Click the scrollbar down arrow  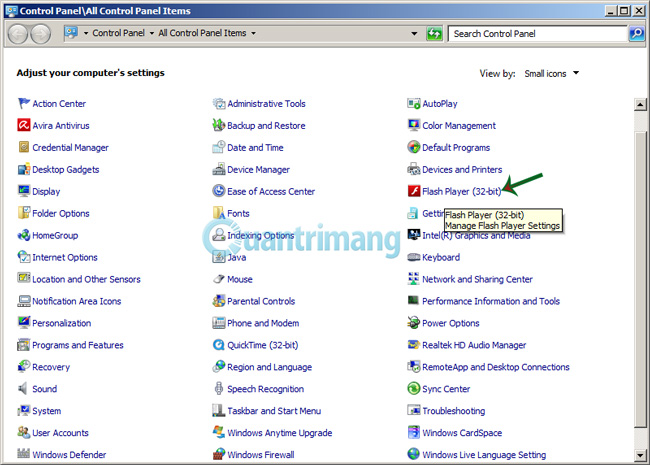640,456
